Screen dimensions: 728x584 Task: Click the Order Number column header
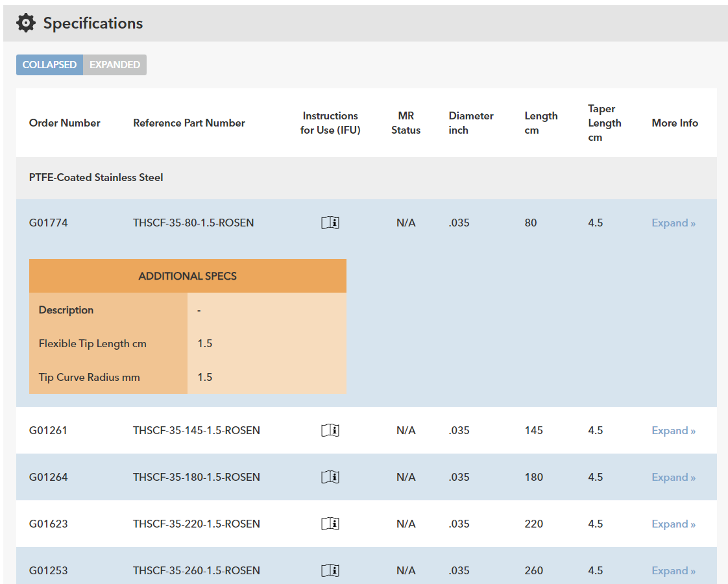point(65,123)
